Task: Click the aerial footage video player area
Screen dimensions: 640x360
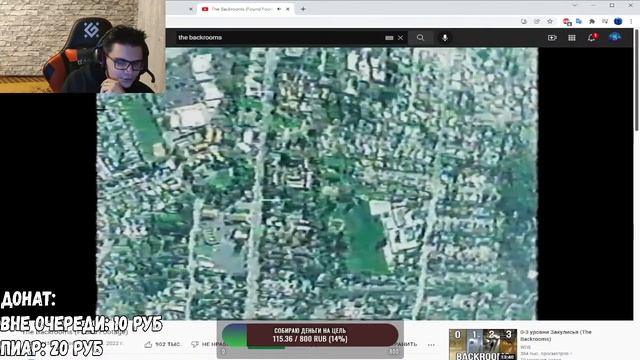Action: point(317,184)
